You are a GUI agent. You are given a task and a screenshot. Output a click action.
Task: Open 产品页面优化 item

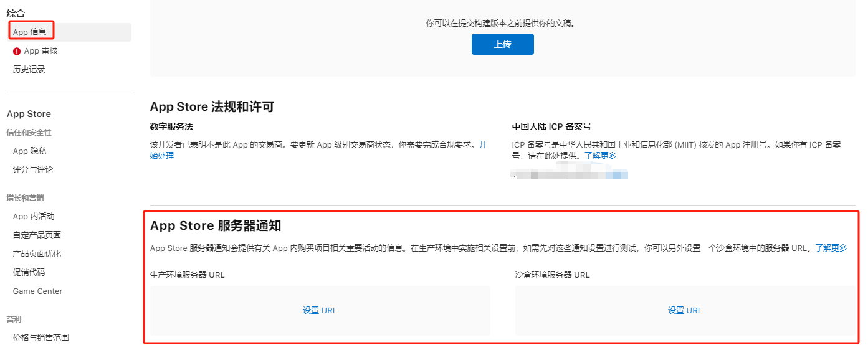[x=37, y=253]
